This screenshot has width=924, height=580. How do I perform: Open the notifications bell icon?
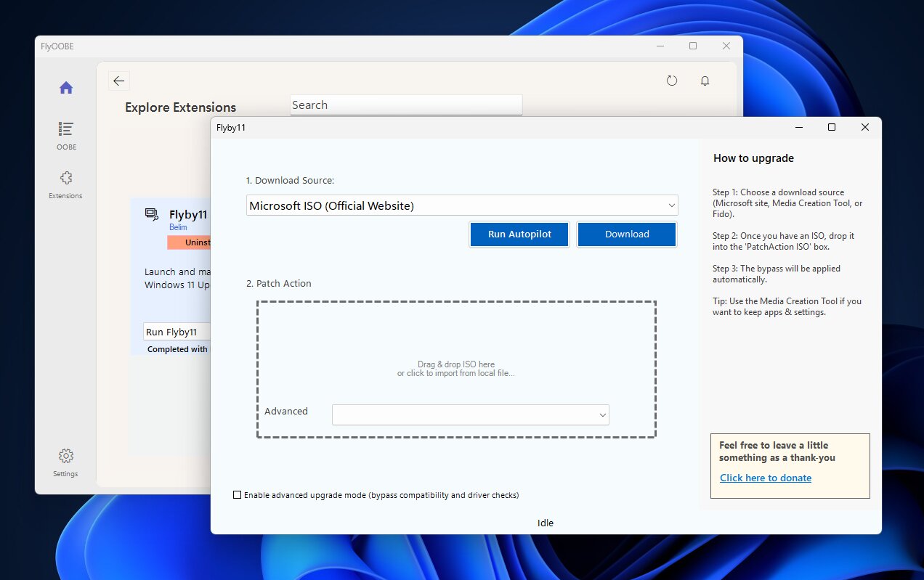705,81
